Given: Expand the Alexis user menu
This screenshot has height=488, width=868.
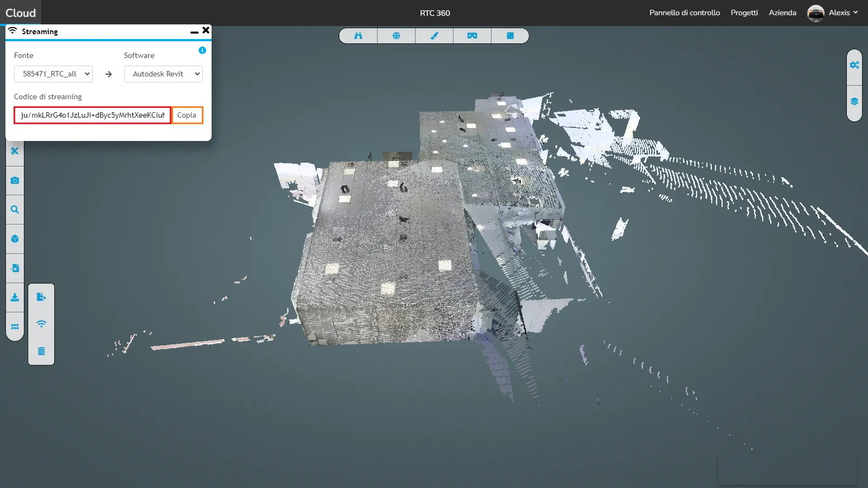Looking at the screenshot, I should (x=844, y=12).
